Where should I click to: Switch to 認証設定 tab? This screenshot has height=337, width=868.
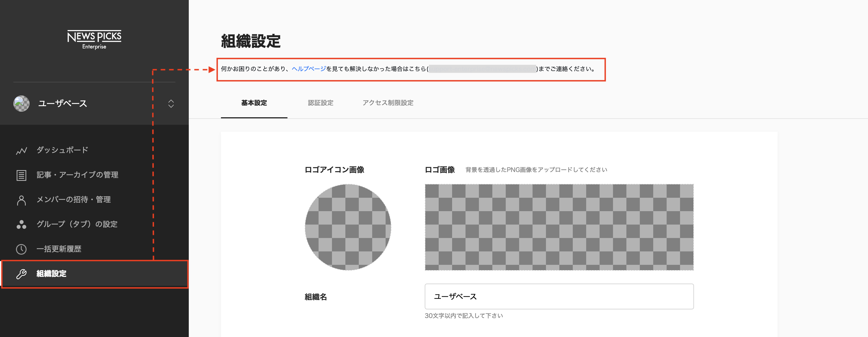pos(320,103)
